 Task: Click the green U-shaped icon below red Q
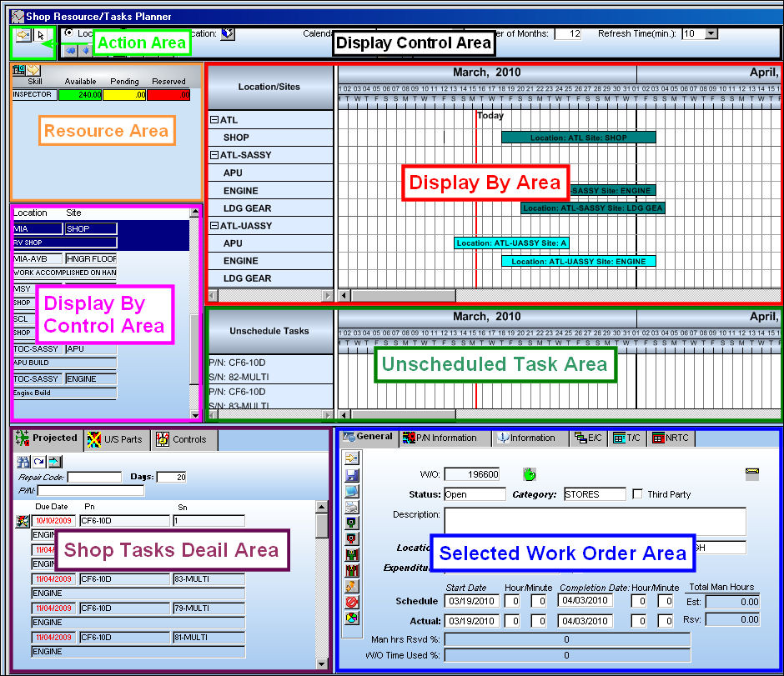[x=351, y=554]
